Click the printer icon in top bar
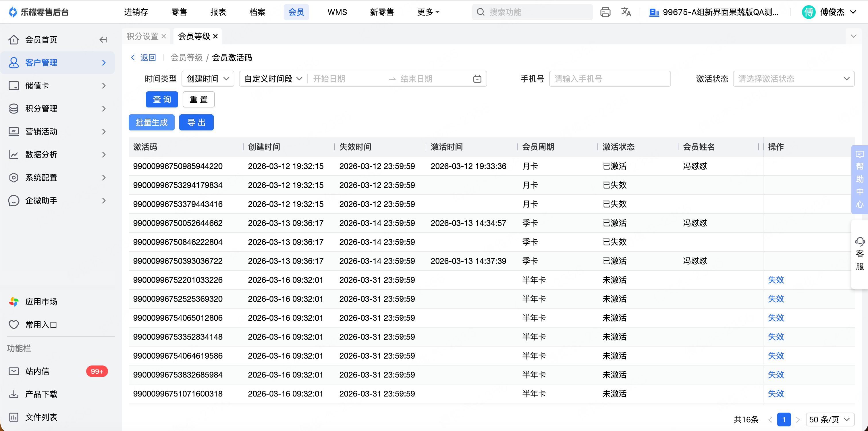868x431 pixels. click(x=605, y=12)
